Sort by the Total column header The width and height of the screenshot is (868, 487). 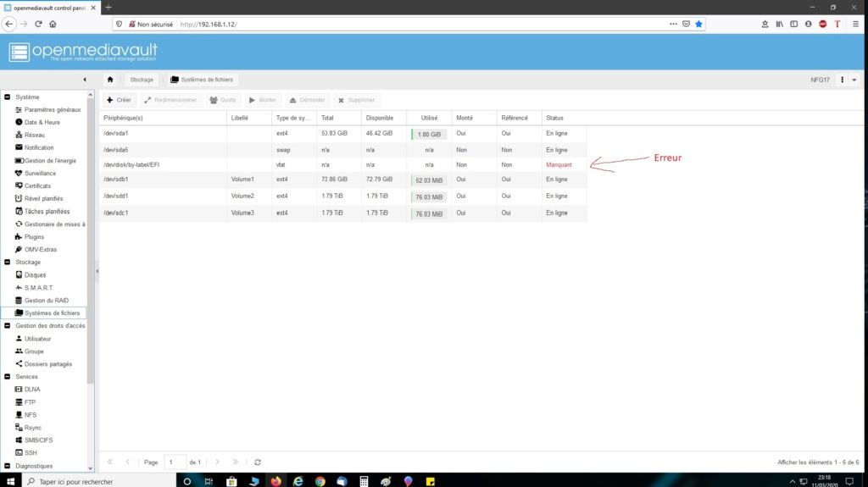339,118
